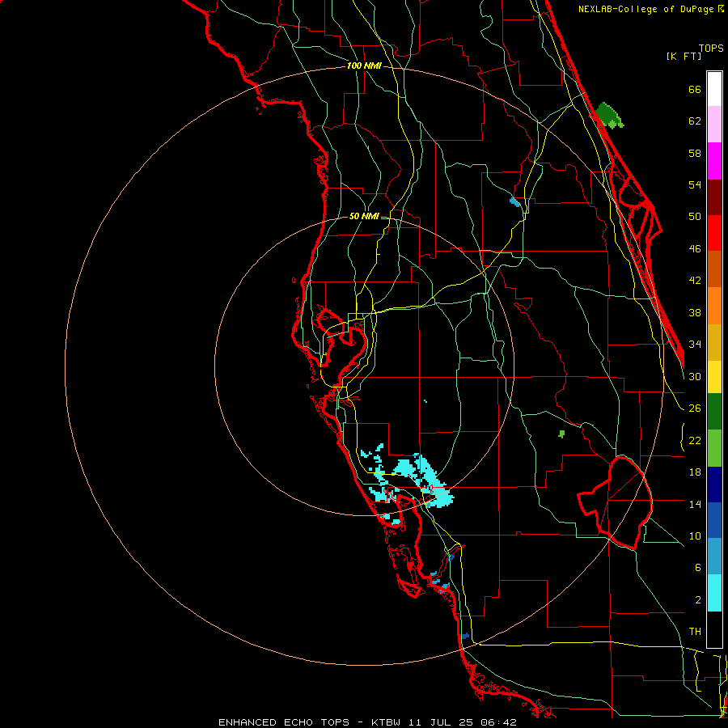Click the 100 NMI range ring label
Image resolution: width=728 pixels, height=728 pixels.
[364, 66]
